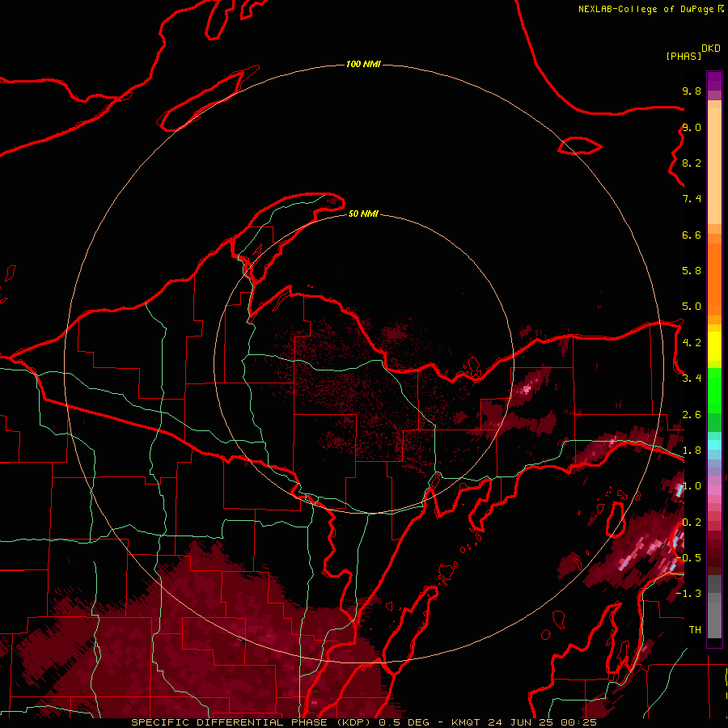Click the 50 NMI range ring label
This screenshot has height=728, width=728.
coord(363,214)
